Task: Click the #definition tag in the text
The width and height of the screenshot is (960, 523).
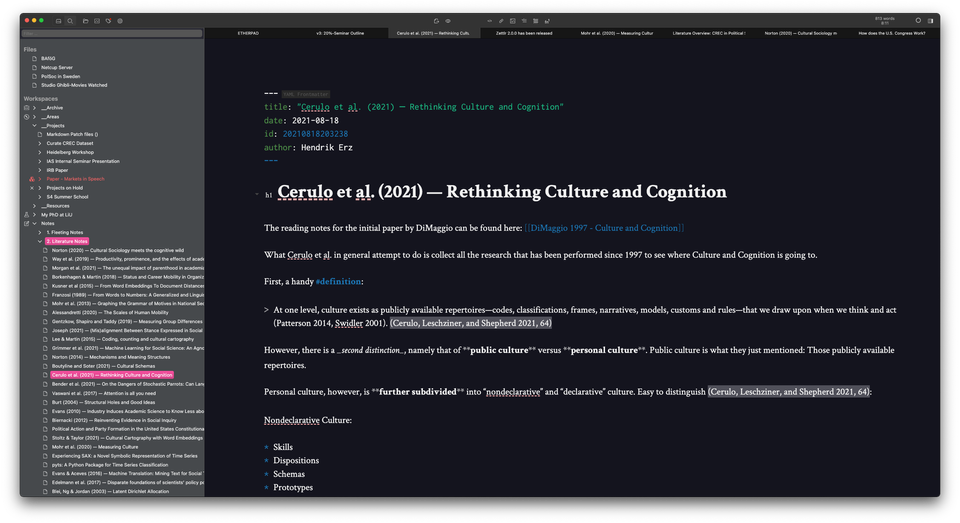Action: coord(338,282)
